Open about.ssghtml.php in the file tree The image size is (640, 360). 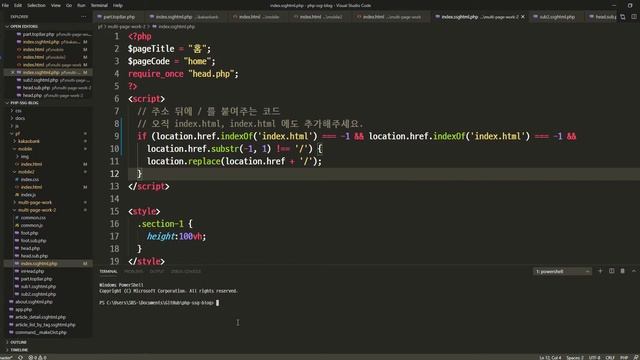click(34, 302)
